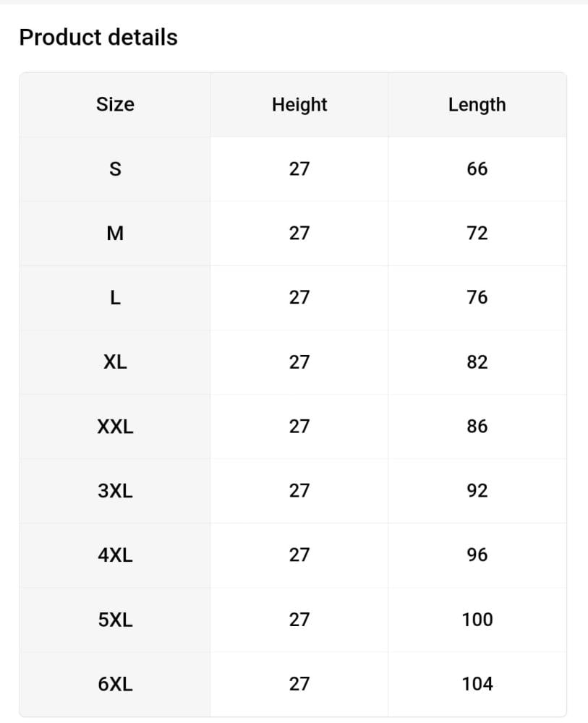Pick the XXL size cell
588x723 pixels.
pyautogui.click(x=115, y=427)
